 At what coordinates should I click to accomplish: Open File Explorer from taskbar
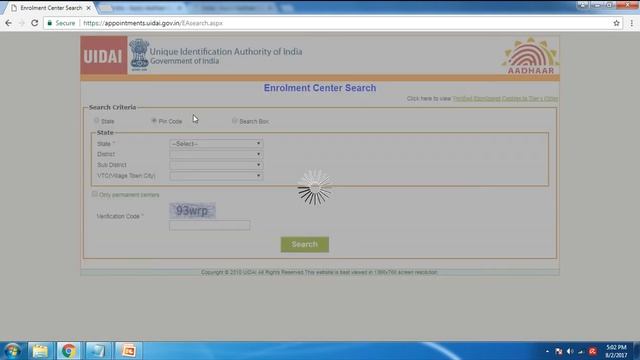40,351
